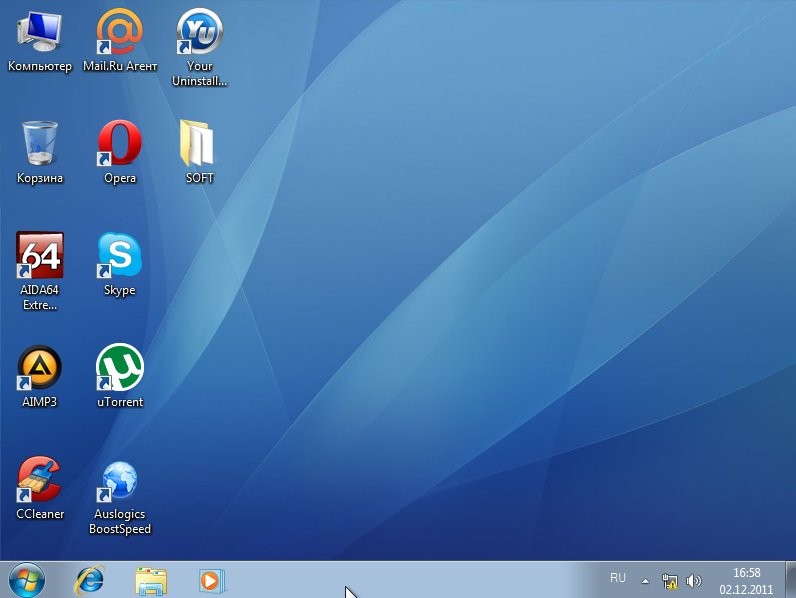Select the Auslogics BoostSpeed shortcut

[120, 497]
